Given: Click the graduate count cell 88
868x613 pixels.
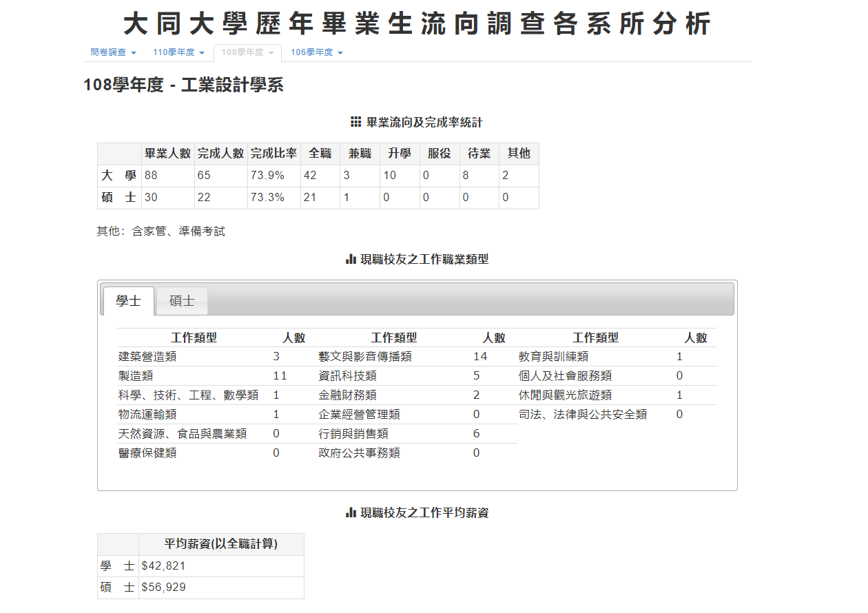Looking at the screenshot, I should point(167,176).
